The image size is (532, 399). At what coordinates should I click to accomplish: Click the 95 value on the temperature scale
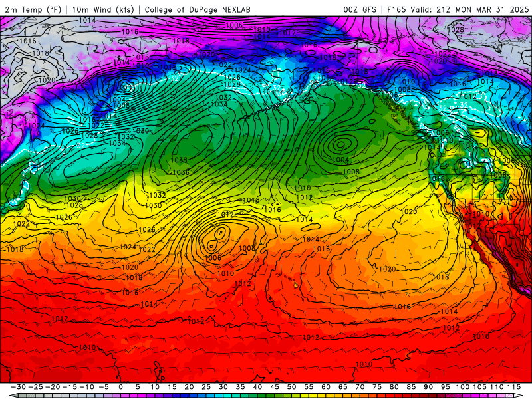[445, 387]
